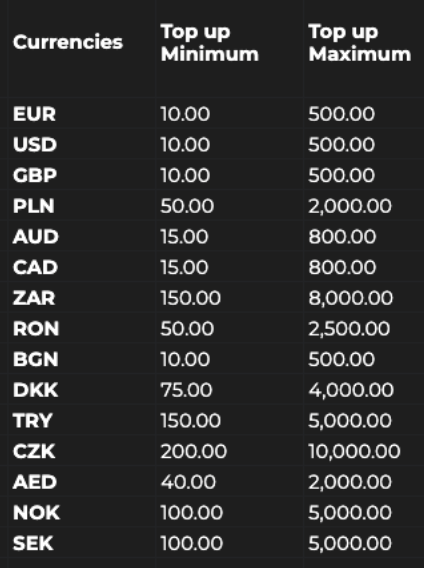Select the CAD currency label
424x568 pixels.
pos(35,267)
